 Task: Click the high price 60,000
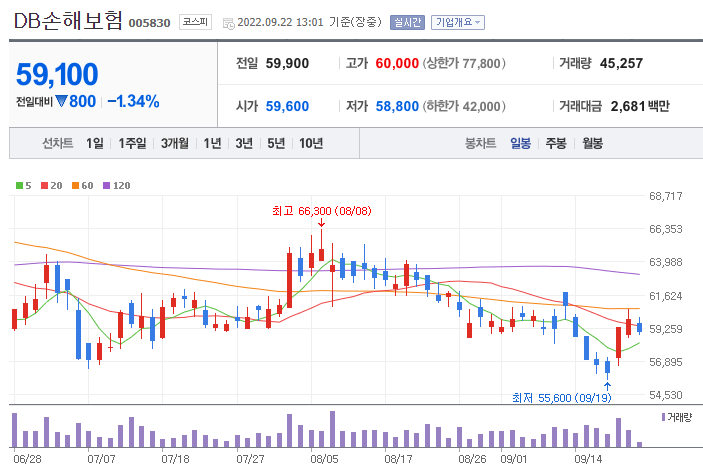pos(397,63)
